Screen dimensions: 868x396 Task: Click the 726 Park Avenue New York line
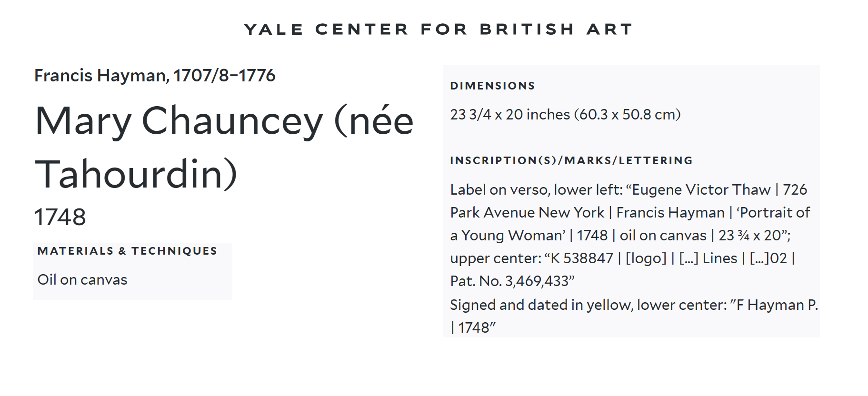[629, 201]
